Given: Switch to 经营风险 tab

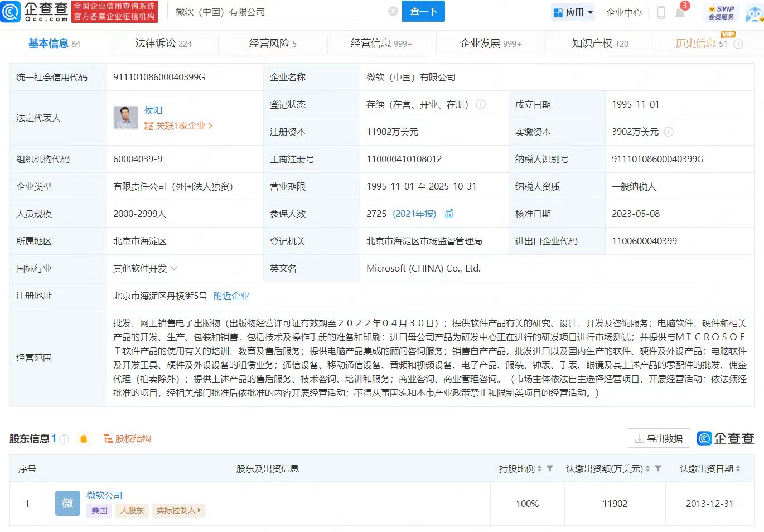Looking at the screenshot, I should click(273, 43).
